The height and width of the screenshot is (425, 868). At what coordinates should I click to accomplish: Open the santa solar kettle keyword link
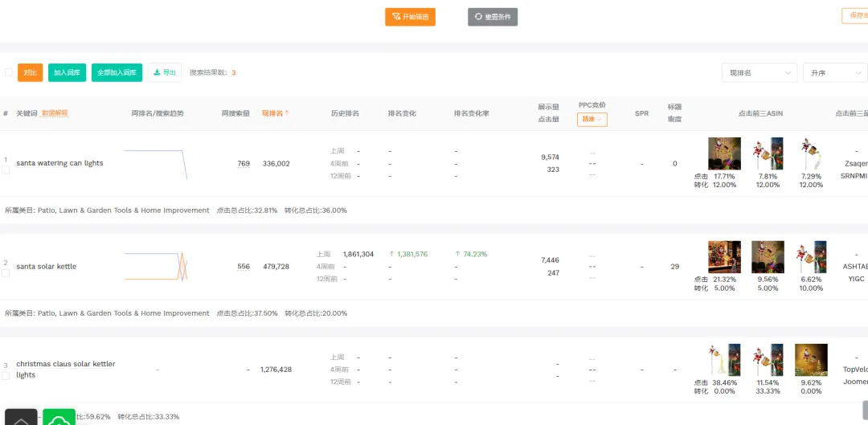47,267
